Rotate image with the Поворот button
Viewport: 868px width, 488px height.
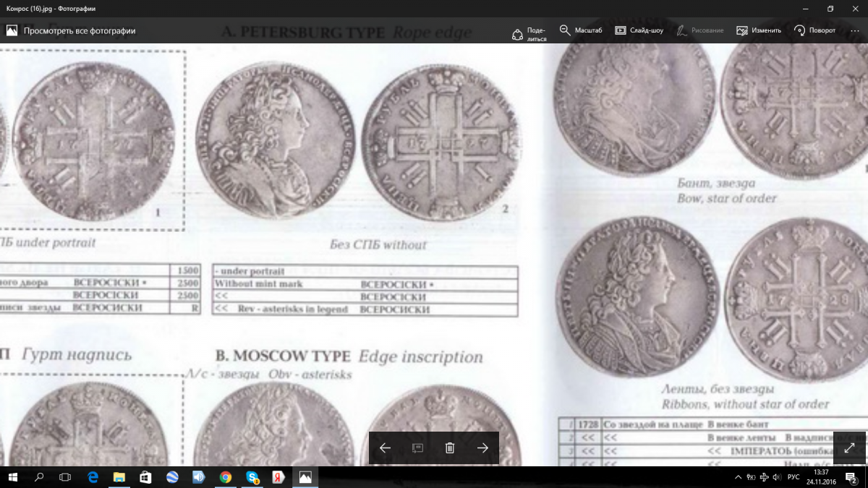[814, 30]
